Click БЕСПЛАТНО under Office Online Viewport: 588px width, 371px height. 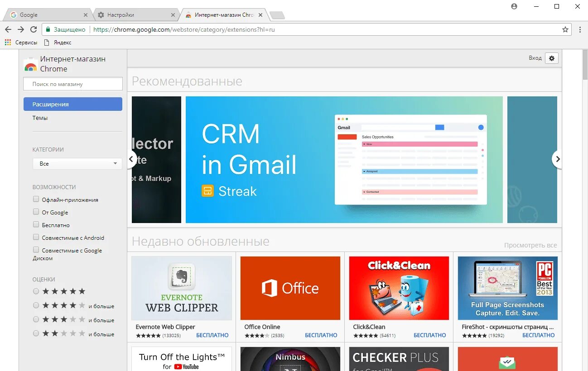point(321,335)
